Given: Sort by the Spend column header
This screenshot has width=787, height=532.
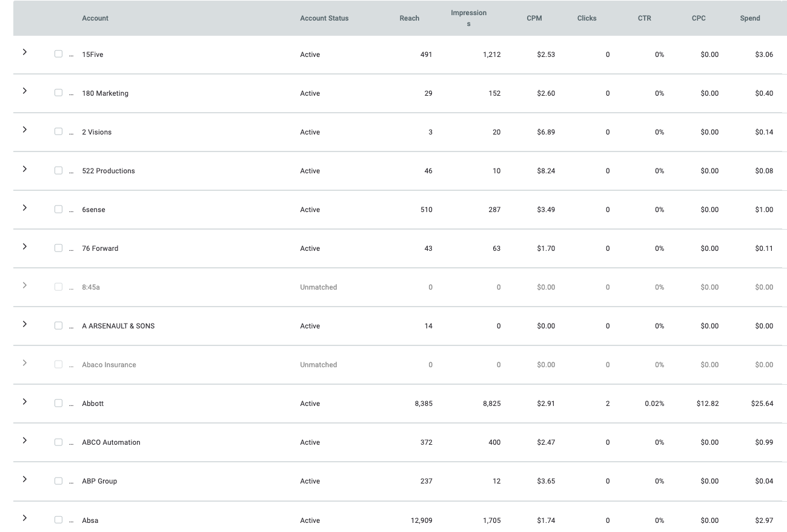Looking at the screenshot, I should (x=750, y=18).
